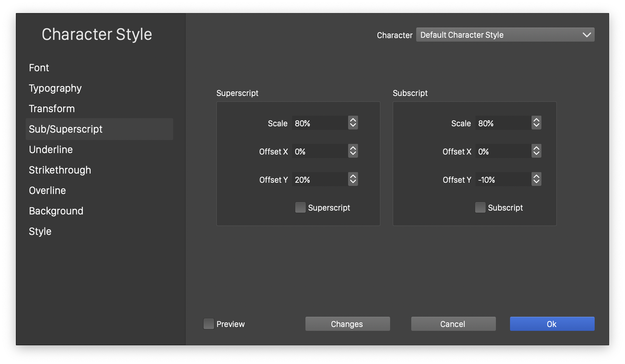Click the Cancel button
Screen dimensions: 625x364
453,324
